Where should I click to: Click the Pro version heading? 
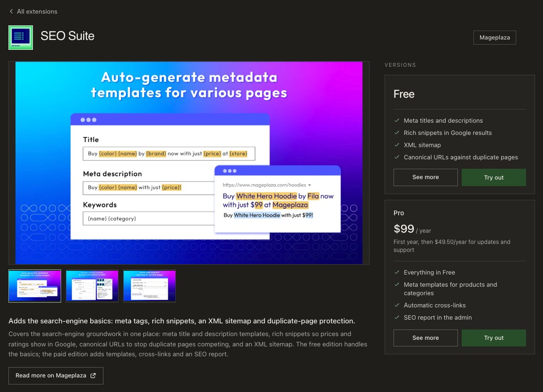point(399,213)
